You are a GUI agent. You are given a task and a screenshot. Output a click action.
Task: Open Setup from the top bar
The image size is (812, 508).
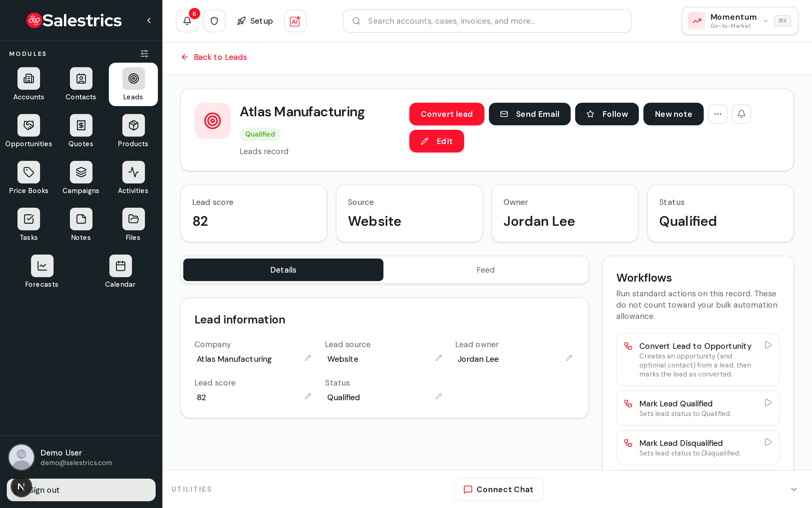255,21
